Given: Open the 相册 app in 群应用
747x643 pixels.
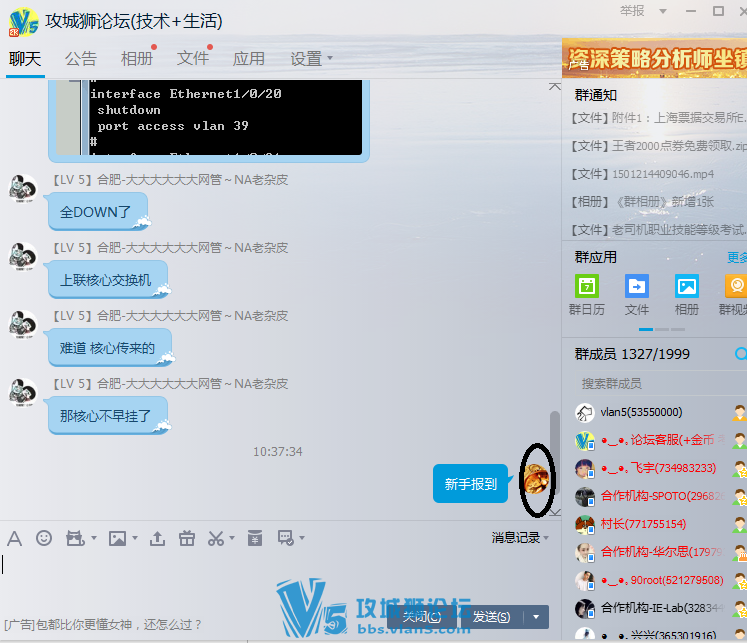Looking at the screenshot, I should point(687,286).
